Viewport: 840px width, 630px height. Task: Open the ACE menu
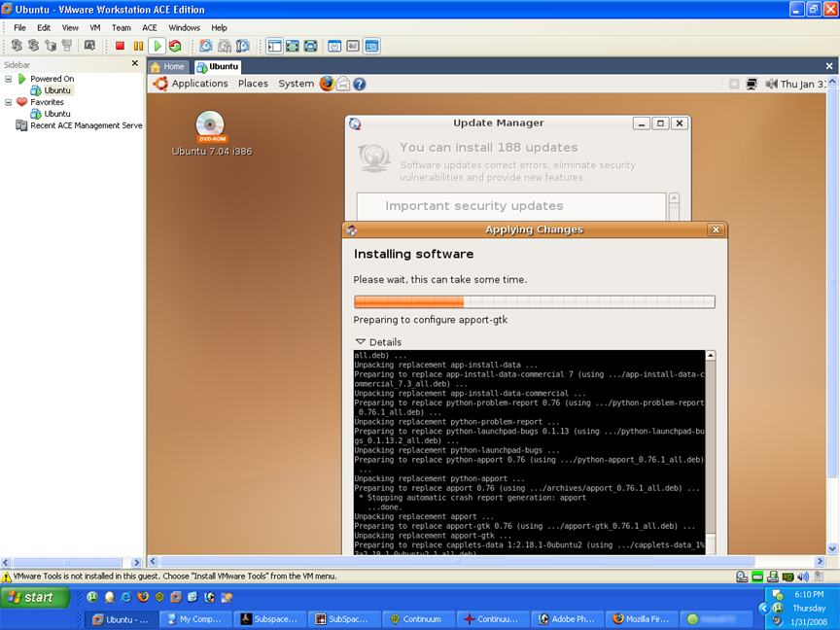coord(150,28)
